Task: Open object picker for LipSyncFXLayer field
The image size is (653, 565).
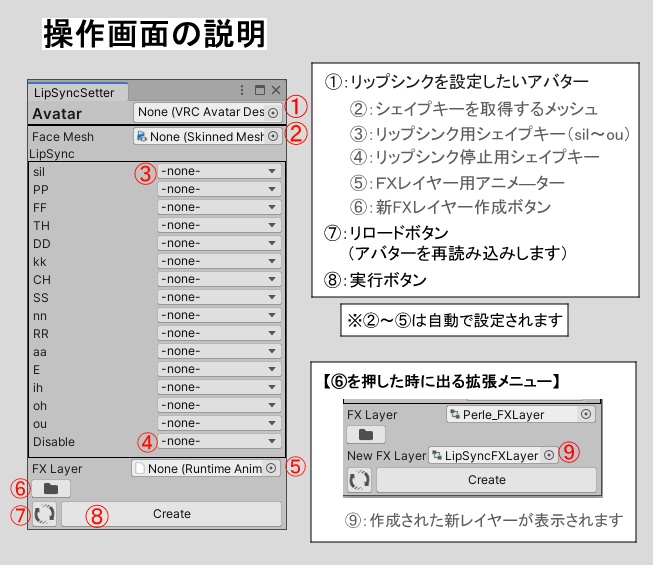Action: (549, 455)
